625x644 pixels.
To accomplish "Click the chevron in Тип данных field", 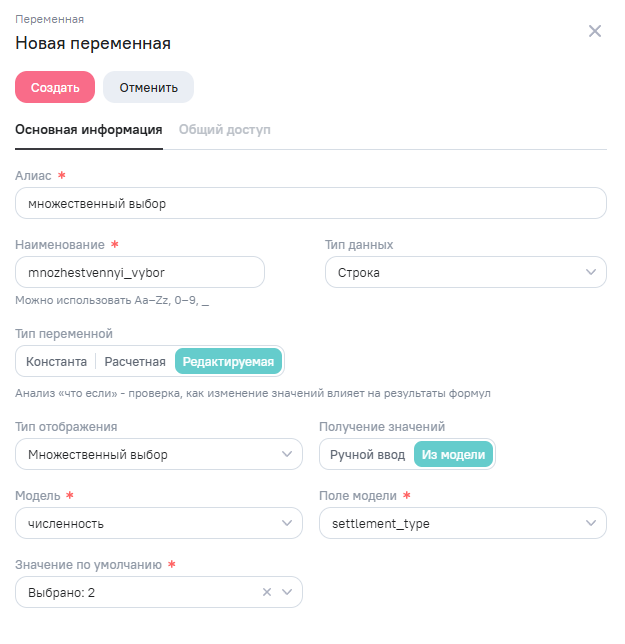I will [590, 272].
